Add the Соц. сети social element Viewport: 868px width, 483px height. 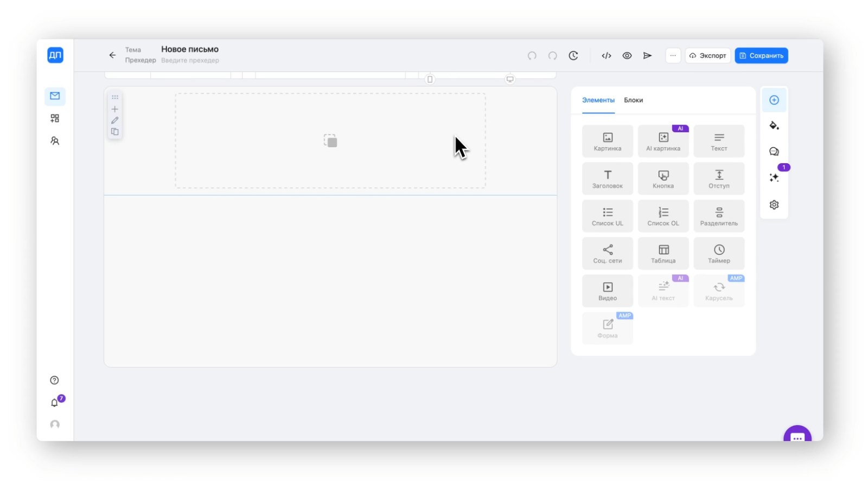pyautogui.click(x=607, y=253)
